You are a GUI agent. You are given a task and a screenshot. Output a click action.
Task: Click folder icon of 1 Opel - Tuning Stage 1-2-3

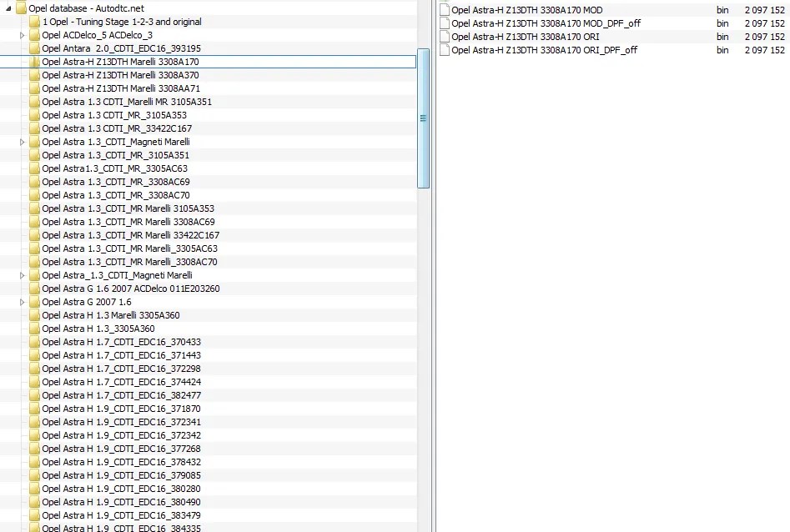coord(34,22)
